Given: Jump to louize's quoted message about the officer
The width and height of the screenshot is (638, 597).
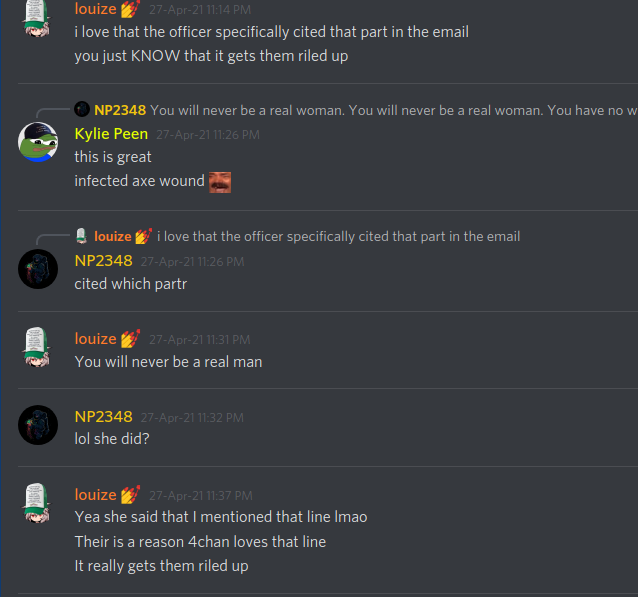Looking at the screenshot, I should [339, 236].
